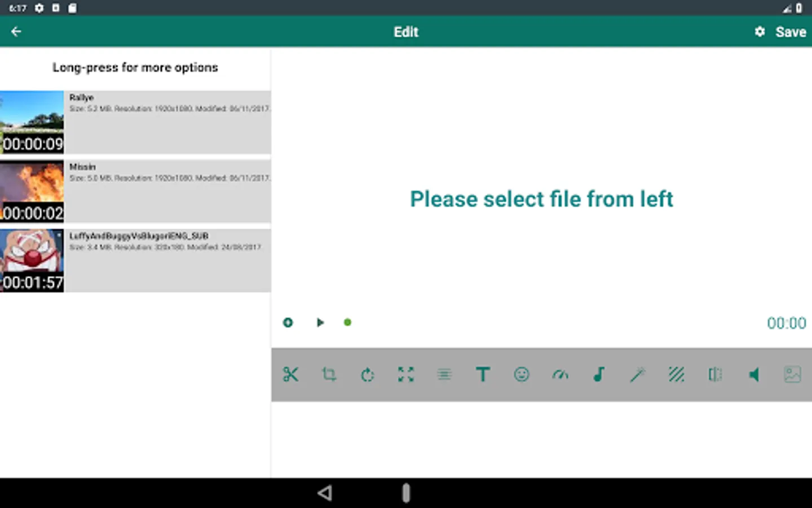Play the video preview
Image resolution: width=812 pixels, height=508 pixels.
click(x=320, y=322)
